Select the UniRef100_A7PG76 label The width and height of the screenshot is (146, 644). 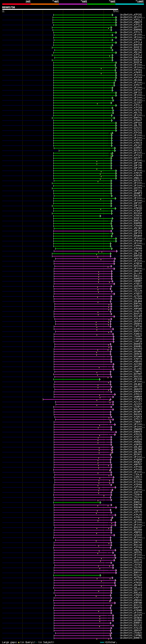pos(131,110)
